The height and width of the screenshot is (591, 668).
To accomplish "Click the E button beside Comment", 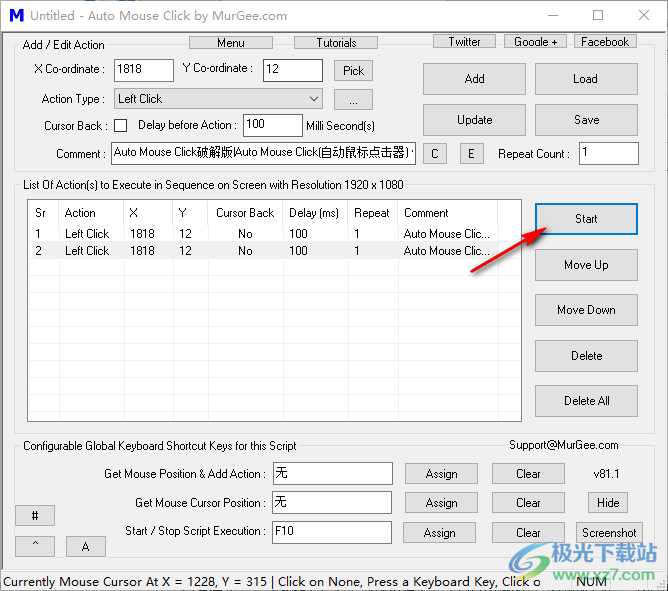I will click(471, 154).
